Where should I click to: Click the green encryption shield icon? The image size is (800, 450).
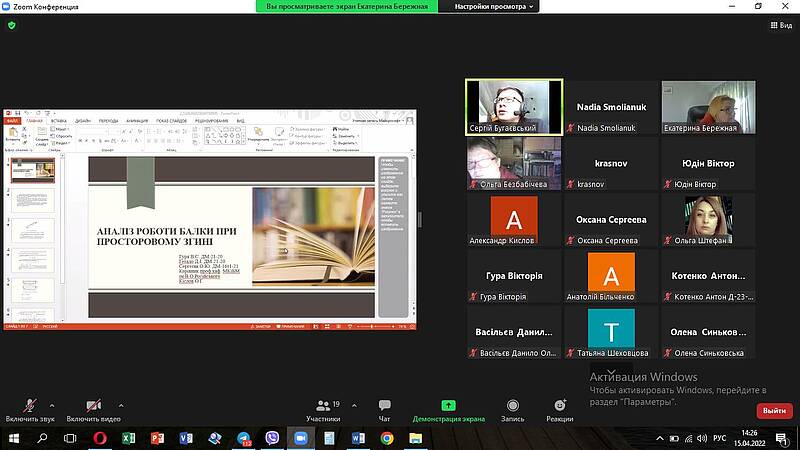(12, 25)
